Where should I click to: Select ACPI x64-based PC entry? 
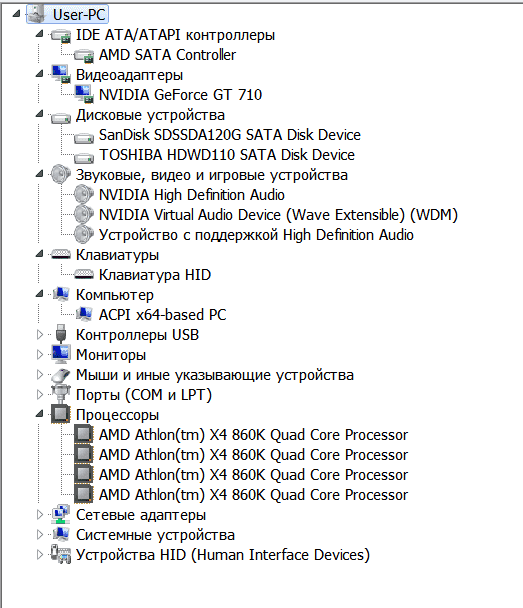pyautogui.click(x=162, y=314)
